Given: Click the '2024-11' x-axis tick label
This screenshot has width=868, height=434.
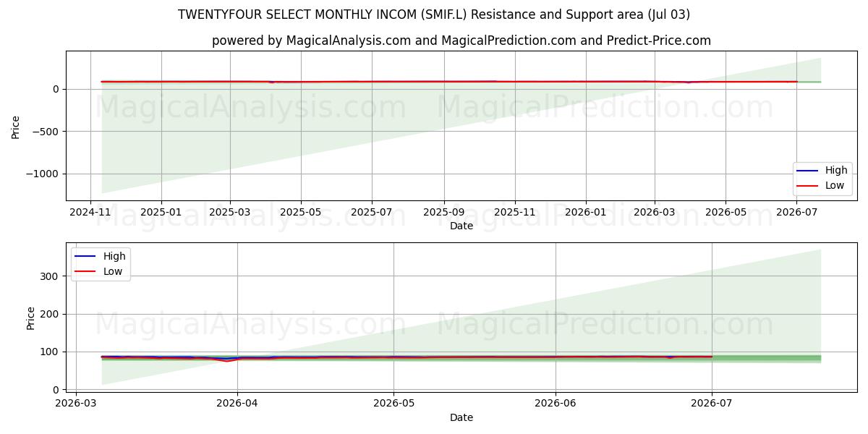Looking at the screenshot, I should (x=90, y=213).
